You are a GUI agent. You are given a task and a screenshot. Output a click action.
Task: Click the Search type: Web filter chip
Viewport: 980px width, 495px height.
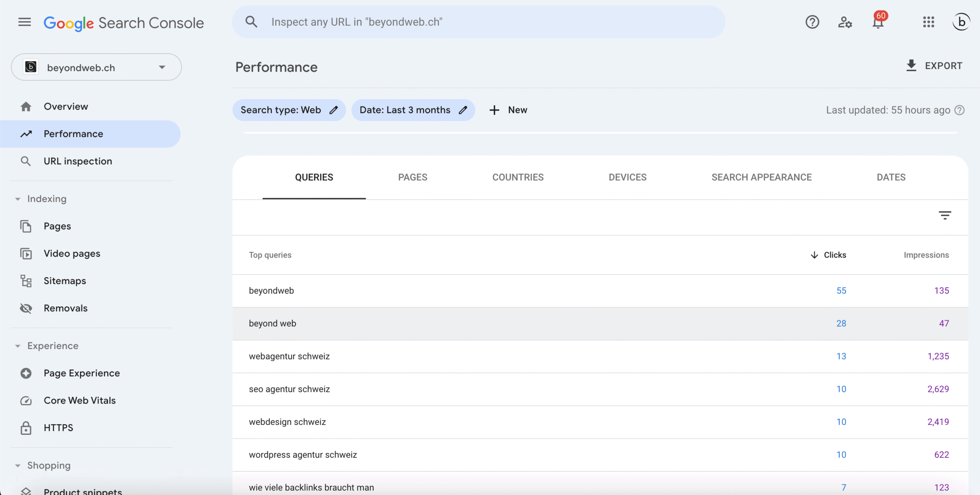289,110
